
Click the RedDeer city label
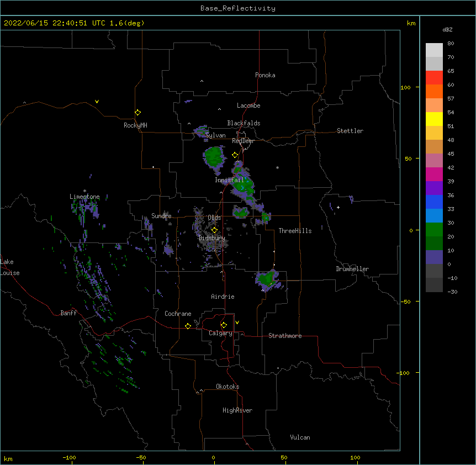click(x=243, y=141)
